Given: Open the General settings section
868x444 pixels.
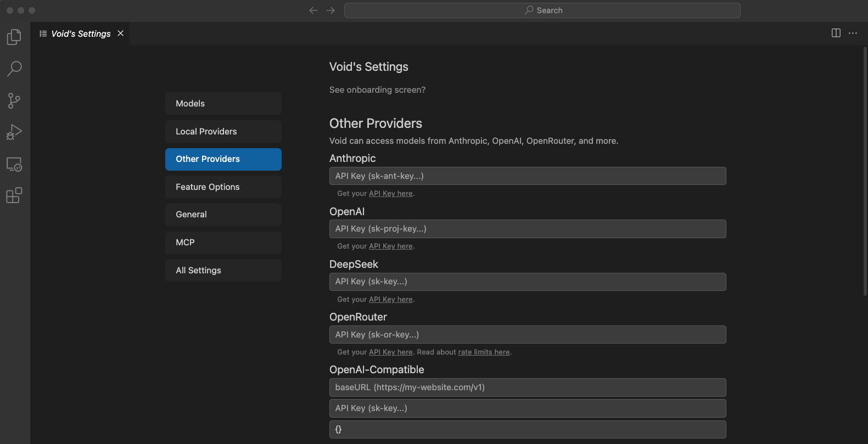Looking at the screenshot, I should pyautogui.click(x=223, y=215).
